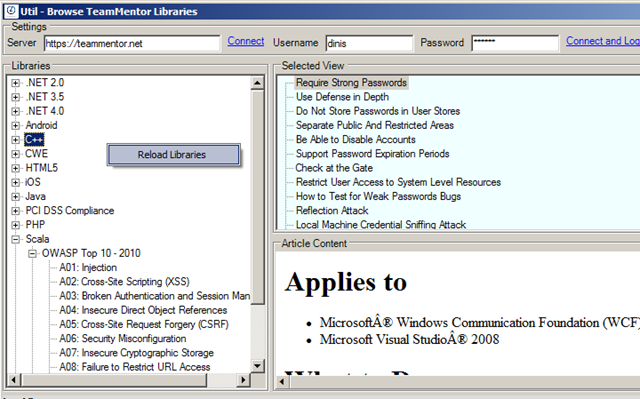Click the Connect link

[x=246, y=41]
